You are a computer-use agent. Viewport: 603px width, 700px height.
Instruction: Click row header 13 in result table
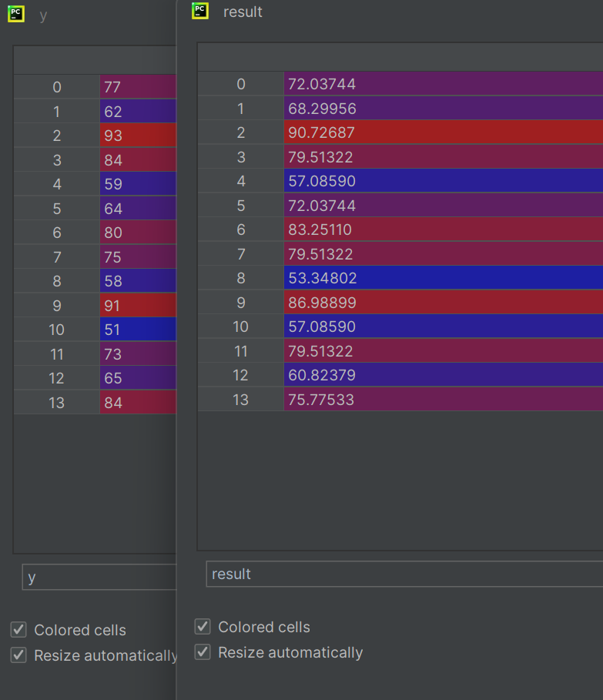click(241, 400)
